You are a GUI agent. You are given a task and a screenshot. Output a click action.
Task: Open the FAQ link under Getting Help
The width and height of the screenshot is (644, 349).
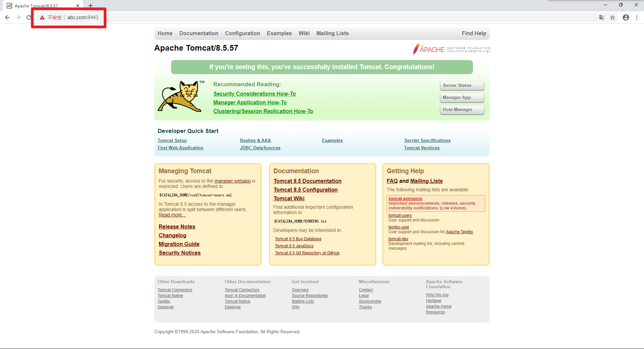pos(392,181)
